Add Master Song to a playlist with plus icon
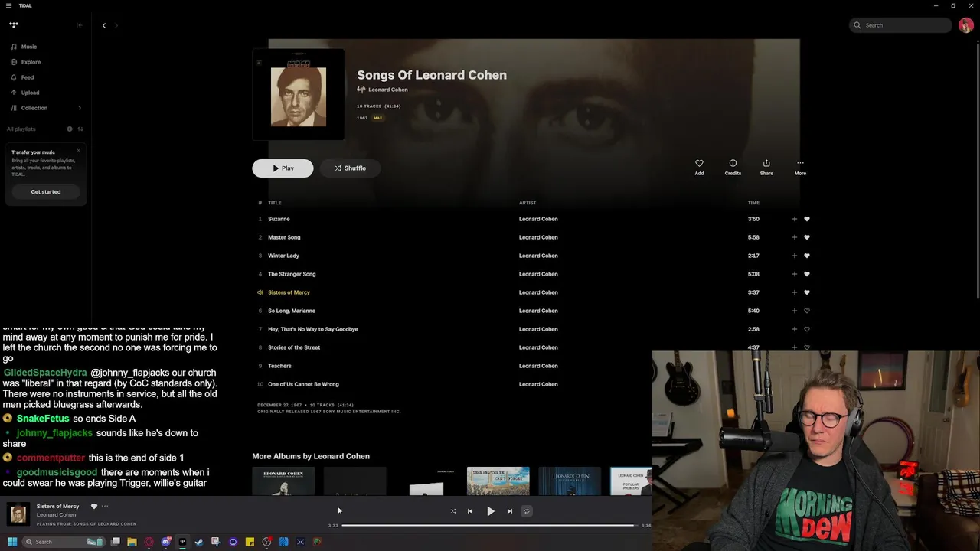The height and width of the screenshot is (551, 980). [794, 237]
